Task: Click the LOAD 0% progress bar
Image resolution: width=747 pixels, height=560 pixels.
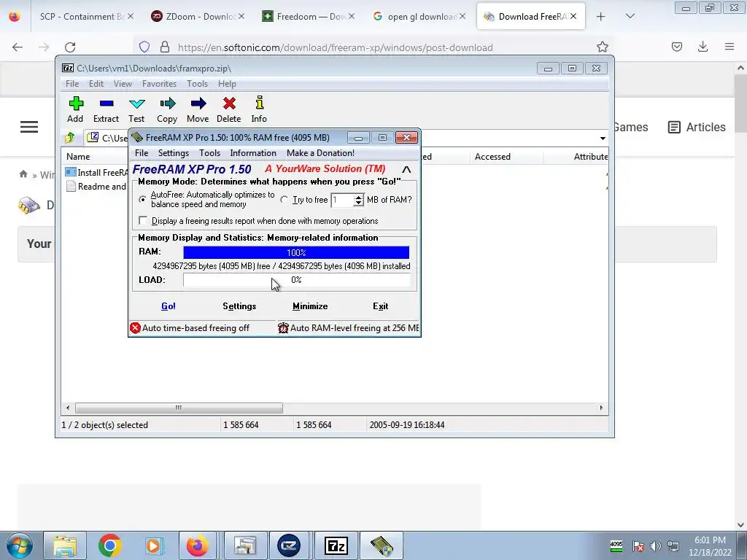Action: [296, 280]
